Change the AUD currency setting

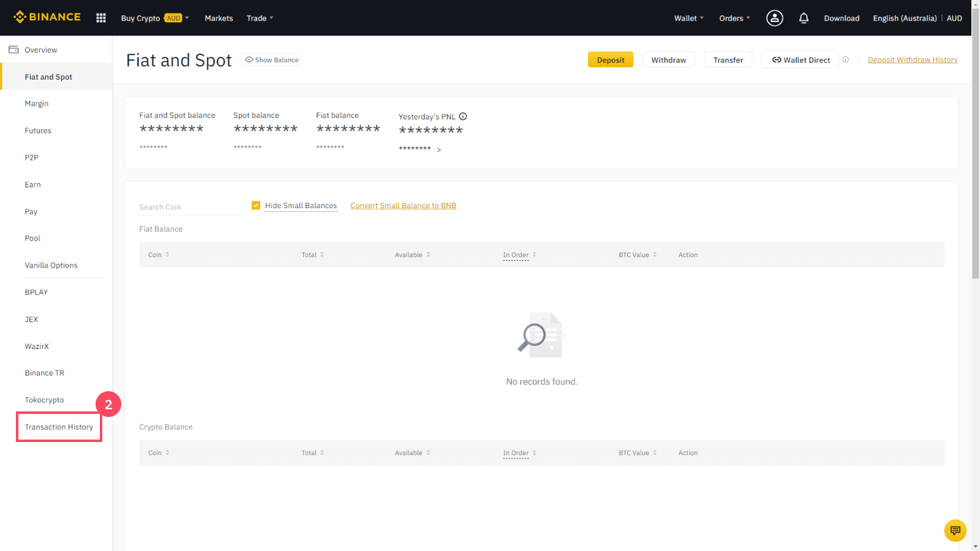coord(954,18)
